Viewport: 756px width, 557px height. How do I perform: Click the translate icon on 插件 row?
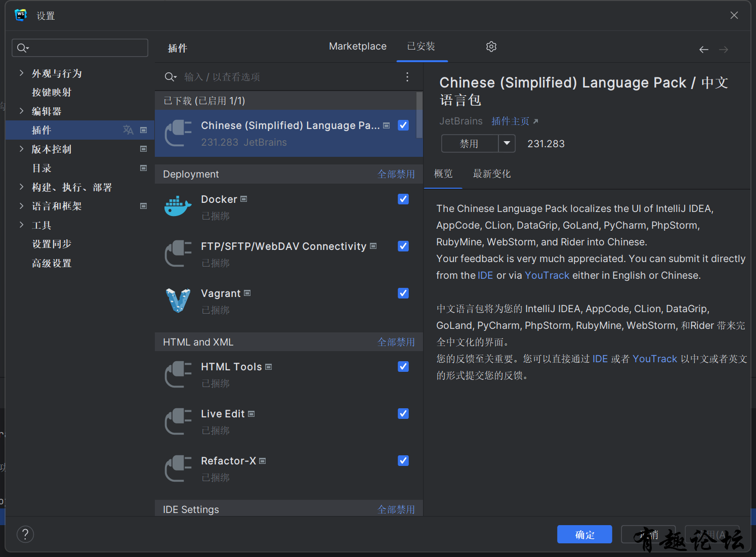click(x=128, y=130)
